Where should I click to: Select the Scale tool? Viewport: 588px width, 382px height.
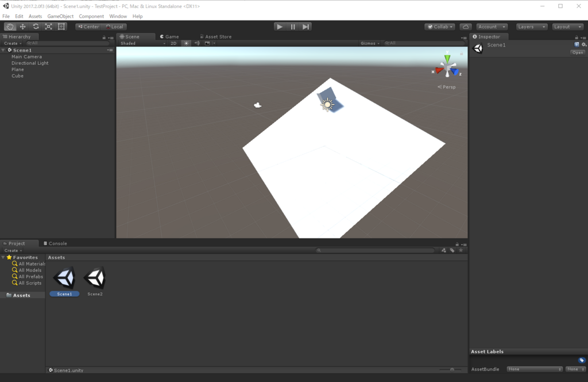coord(48,26)
